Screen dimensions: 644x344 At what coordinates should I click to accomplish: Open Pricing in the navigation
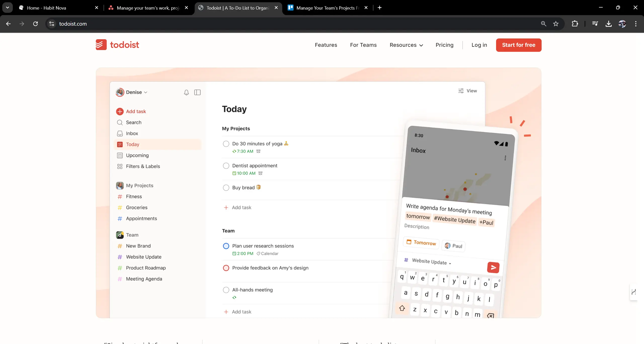click(445, 45)
